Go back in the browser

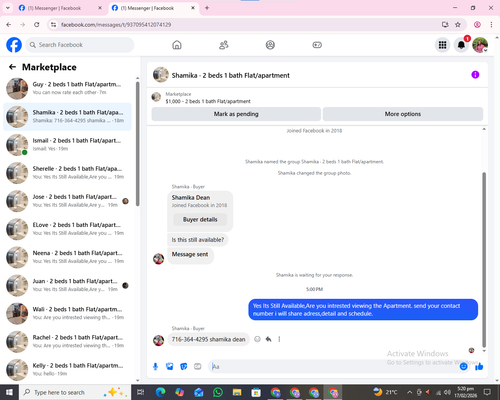(x=9, y=25)
